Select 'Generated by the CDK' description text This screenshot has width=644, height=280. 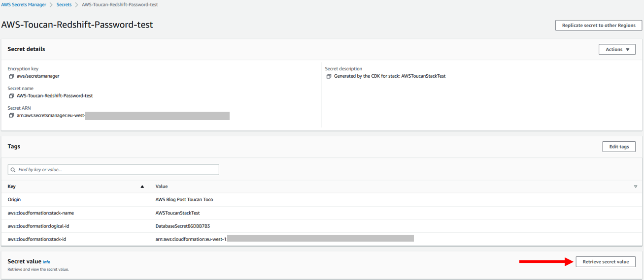pos(390,76)
